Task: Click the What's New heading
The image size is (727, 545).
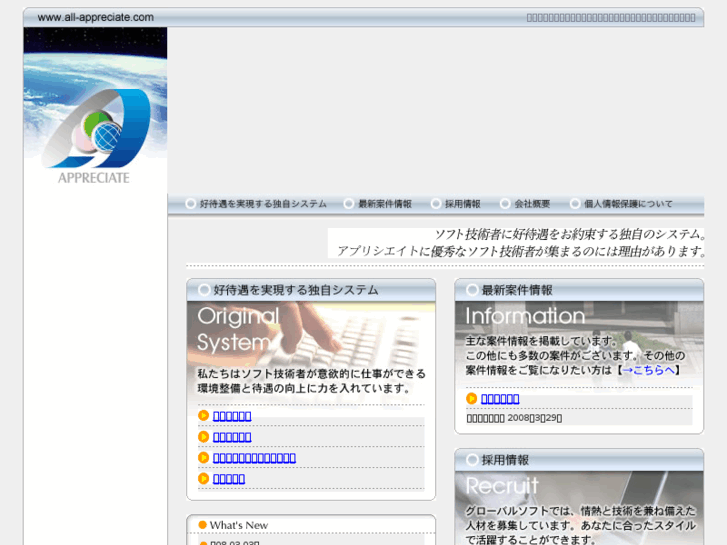Action: point(239,525)
